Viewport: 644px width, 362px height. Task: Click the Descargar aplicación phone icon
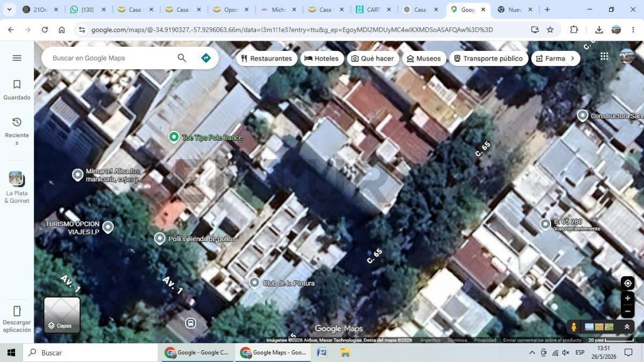[17, 311]
